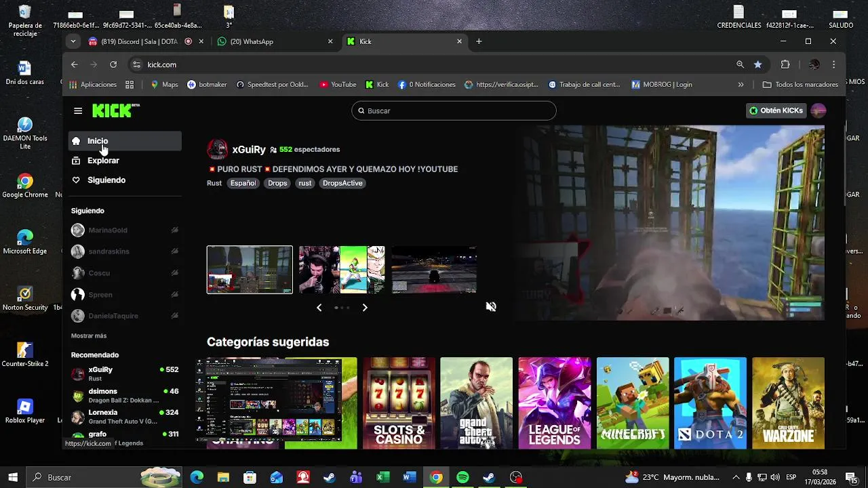The width and height of the screenshot is (868, 488).
Task: Open Maps bookmark
Action: tap(165, 85)
